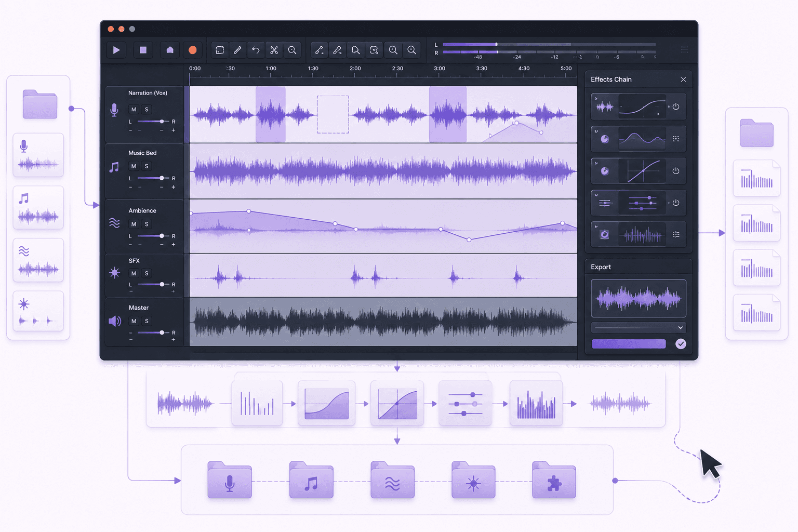Toggle power on the grid-curve effect
Viewport: 798px width, 532px height.
676,171
